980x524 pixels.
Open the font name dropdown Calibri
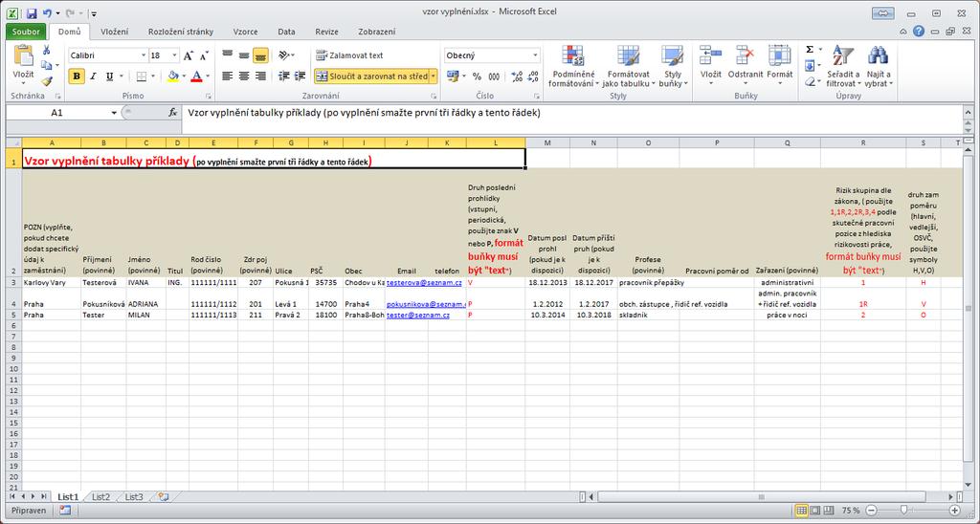[x=144, y=55]
